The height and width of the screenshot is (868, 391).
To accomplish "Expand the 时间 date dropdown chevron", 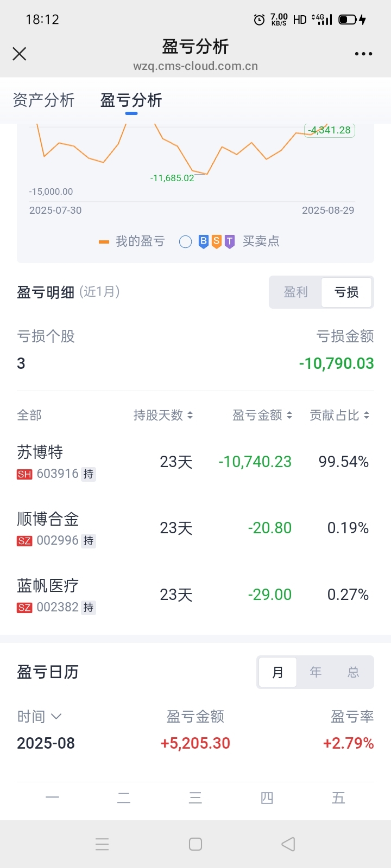I will point(56,717).
